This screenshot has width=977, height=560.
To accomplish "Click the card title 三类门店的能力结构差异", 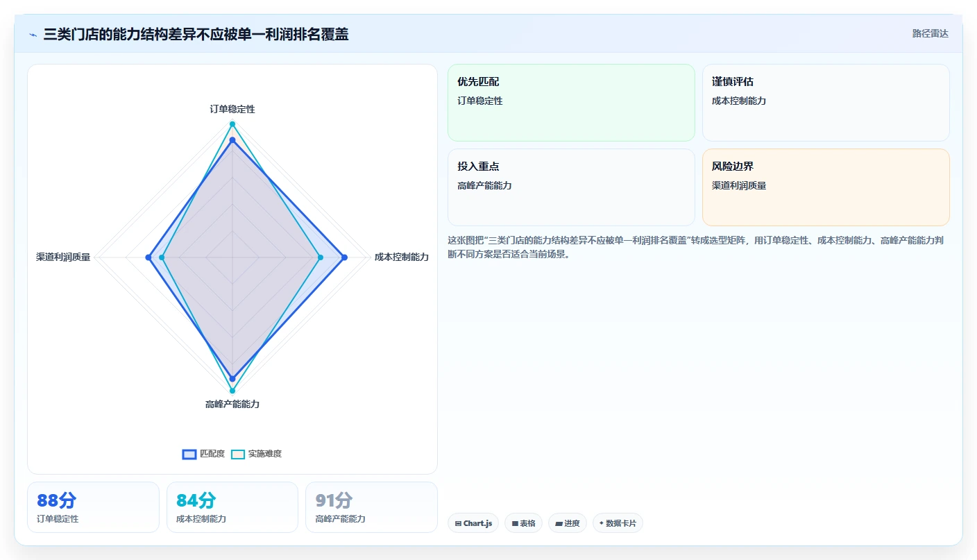I will point(196,35).
